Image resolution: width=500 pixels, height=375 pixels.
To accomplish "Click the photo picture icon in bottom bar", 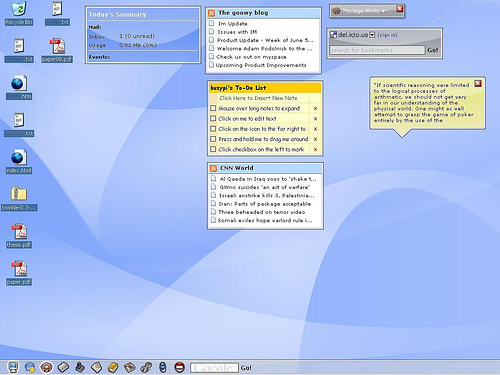I will (x=129, y=367).
